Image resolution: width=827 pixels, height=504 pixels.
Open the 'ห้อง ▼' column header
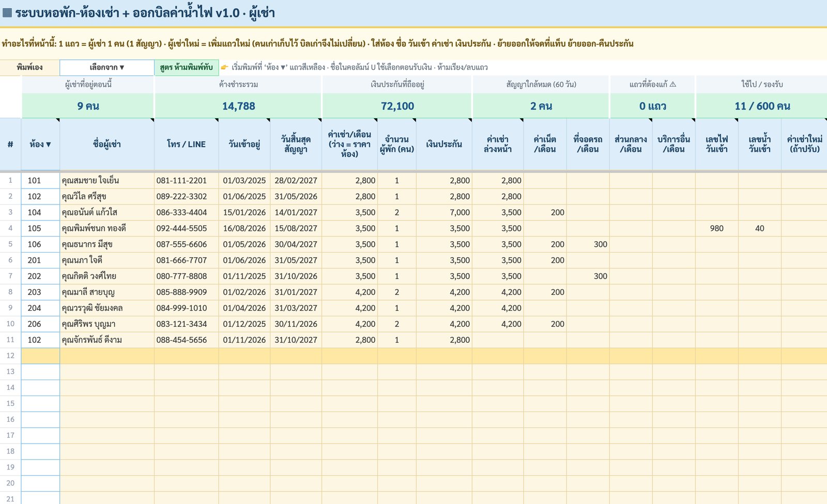(40, 144)
